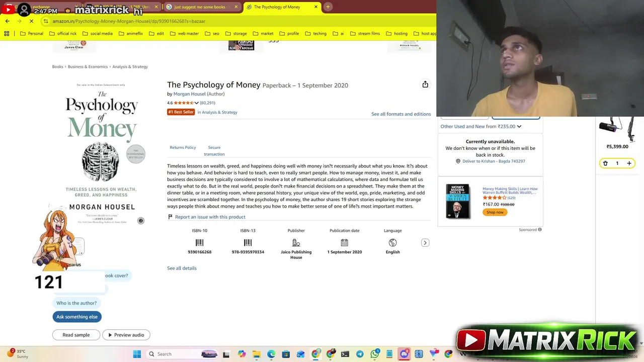
Task: Click Report an issue with this product
Action: [x=210, y=217]
